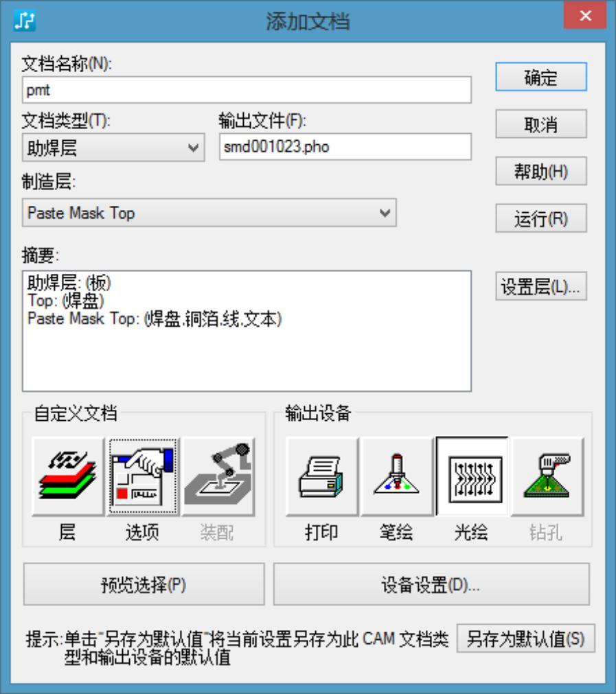Click the document name field containing pmt

(247, 90)
